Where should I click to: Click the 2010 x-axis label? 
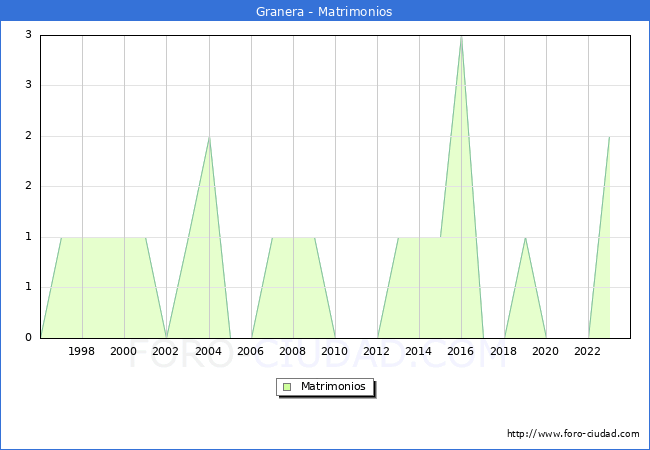335,351
